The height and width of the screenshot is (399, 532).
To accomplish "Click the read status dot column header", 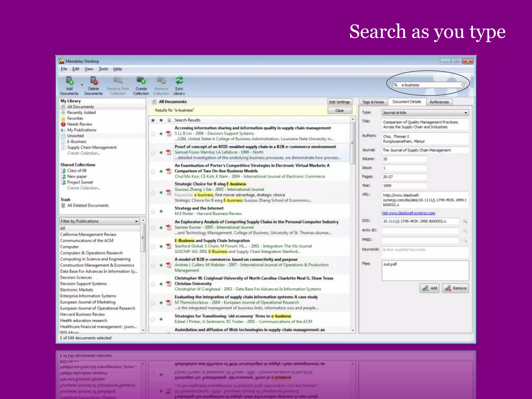I will 161,120.
